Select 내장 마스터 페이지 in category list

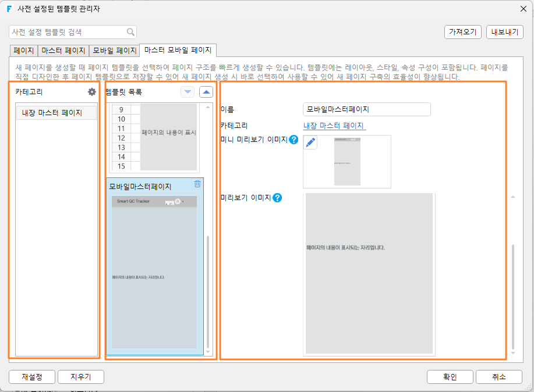tap(56, 113)
